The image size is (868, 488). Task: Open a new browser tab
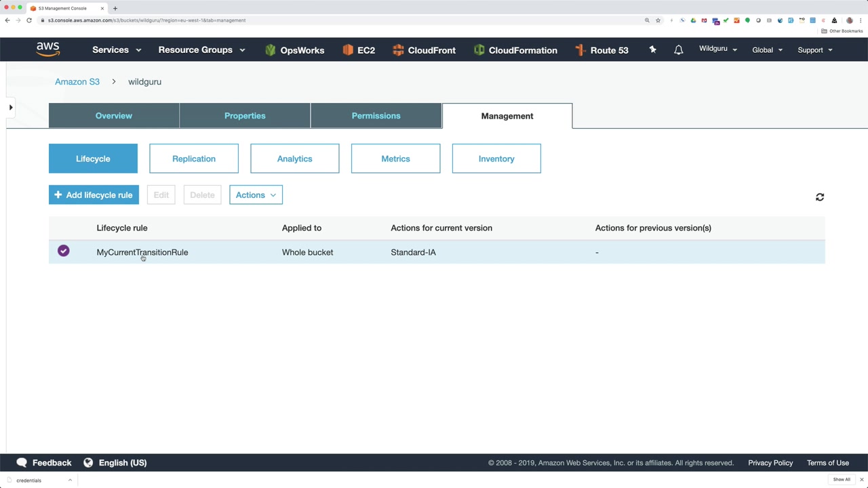click(115, 8)
